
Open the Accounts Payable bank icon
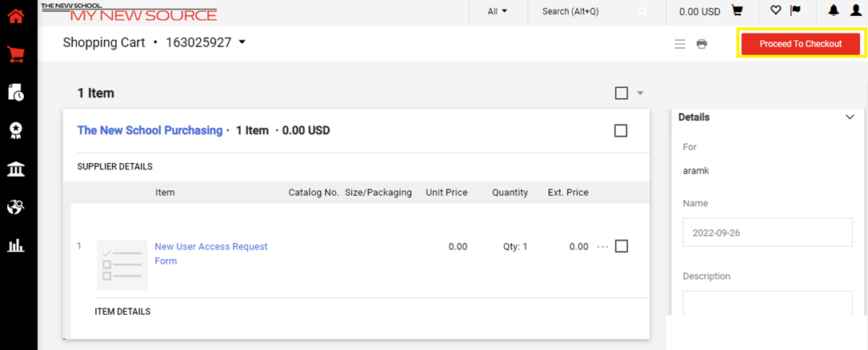16,169
